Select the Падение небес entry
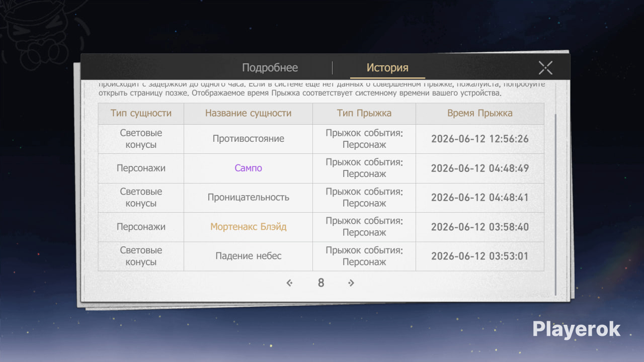The height and width of the screenshot is (362, 644). coord(248,256)
